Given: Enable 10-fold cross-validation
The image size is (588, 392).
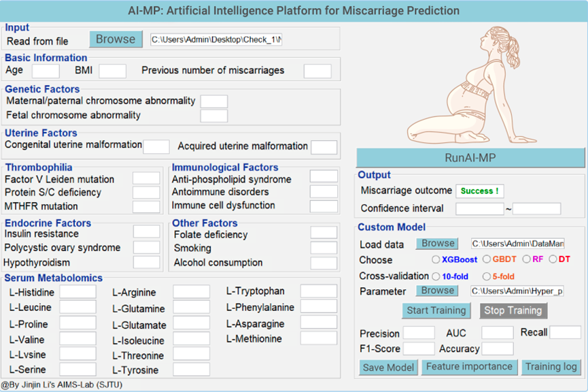Looking at the screenshot, I should (x=436, y=276).
